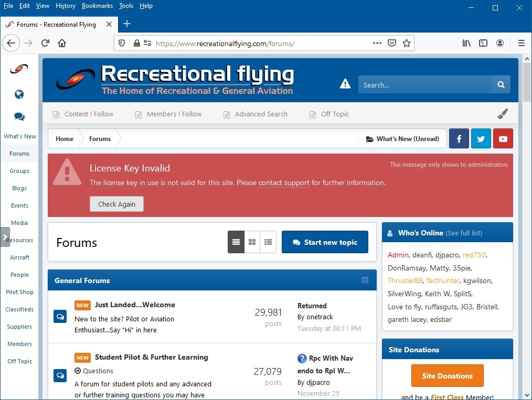Go to the browser Home page icon
Screen dimensions: 532x400
point(62,43)
